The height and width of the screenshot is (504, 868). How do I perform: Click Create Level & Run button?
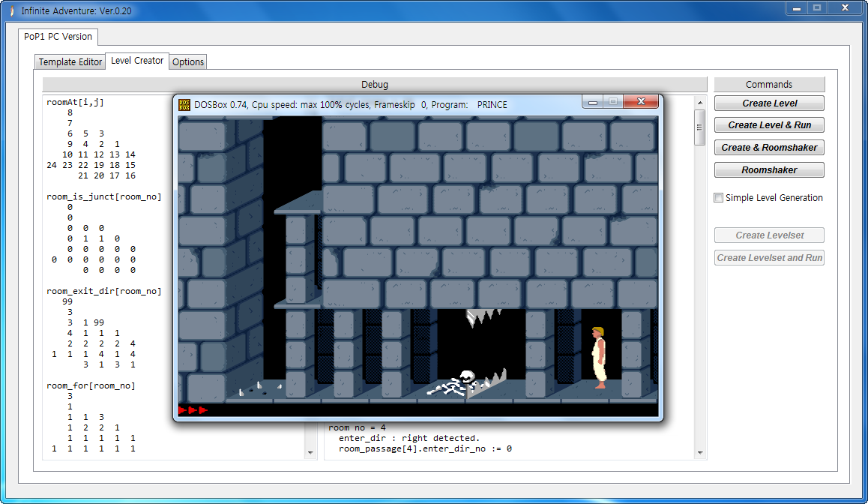click(769, 125)
